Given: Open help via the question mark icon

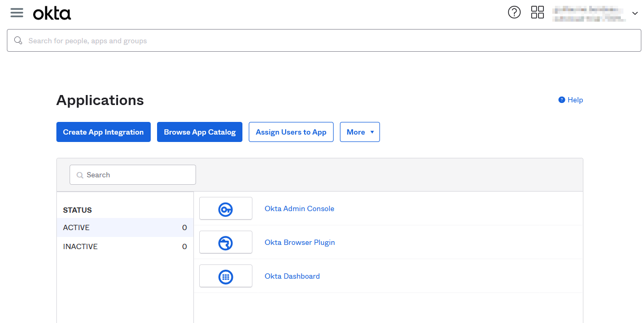Looking at the screenshot, I should (514, 12).
